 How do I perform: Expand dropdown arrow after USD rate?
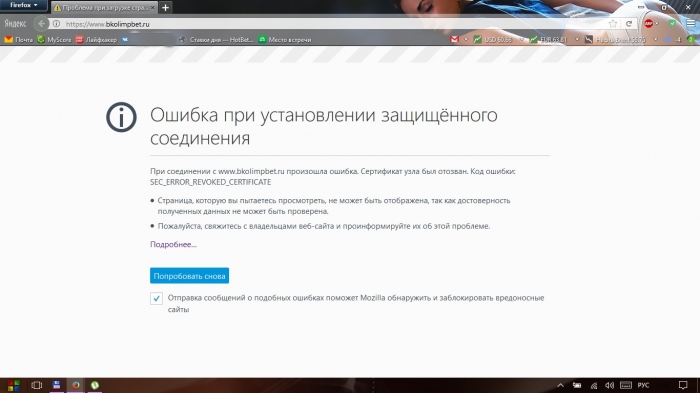pos(521,39)
